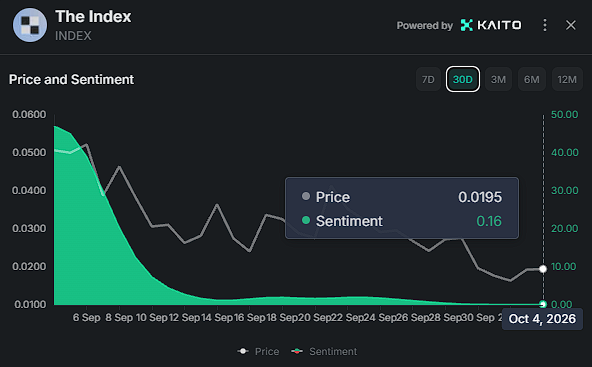Click the 40.00 sentiment axis label
Image resolution: width=592 pixels, height=367 pixels.
[564, 153]
